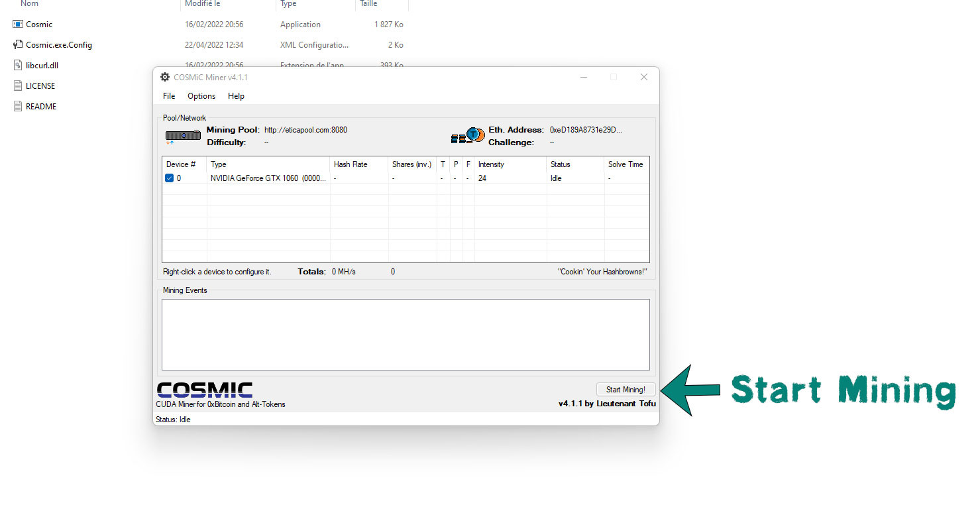Click the Status column header
This screenshot has height=511, width=980.
[x=560, y=164]
